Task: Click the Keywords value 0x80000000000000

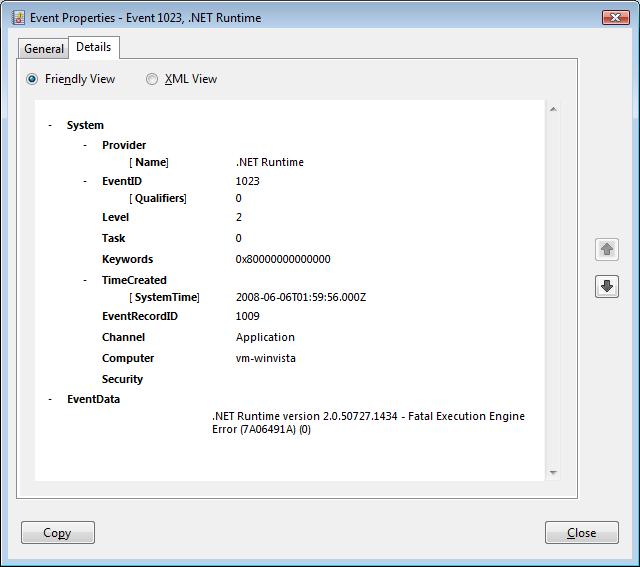Action: tap(283, 259)
